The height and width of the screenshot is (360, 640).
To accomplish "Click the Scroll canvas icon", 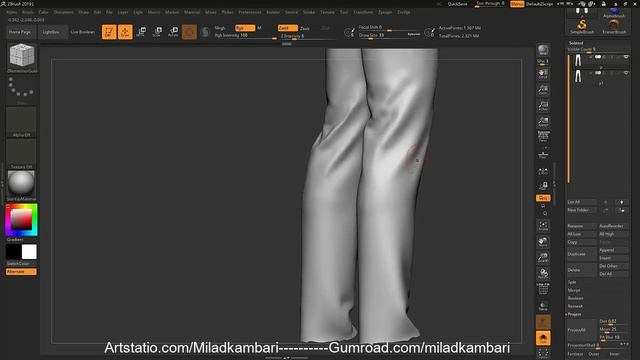I will click(543, 74).
